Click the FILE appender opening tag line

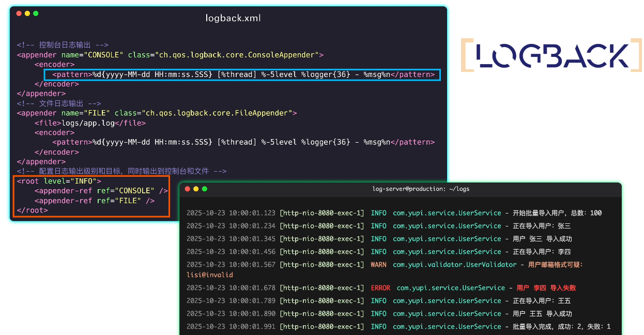[x=157, y=113]
